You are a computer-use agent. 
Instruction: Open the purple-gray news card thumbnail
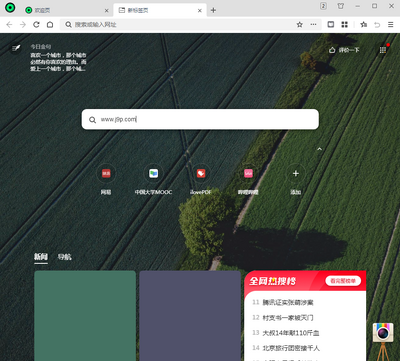(x=190, y=316)
